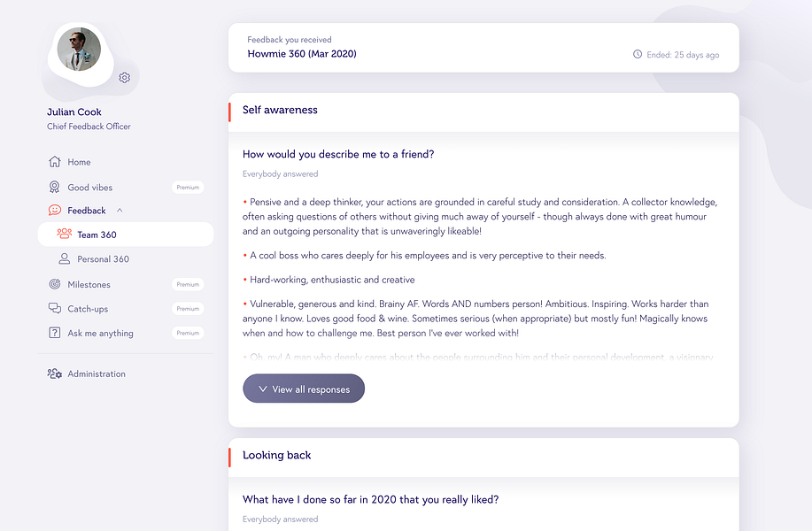Screen dimensions: 812x531
Task: Click the Personal 360 person icon
Action: 64,259
